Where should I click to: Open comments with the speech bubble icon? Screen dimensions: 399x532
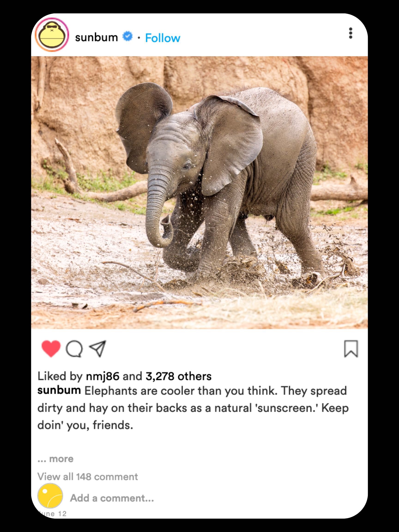(74, 348)
